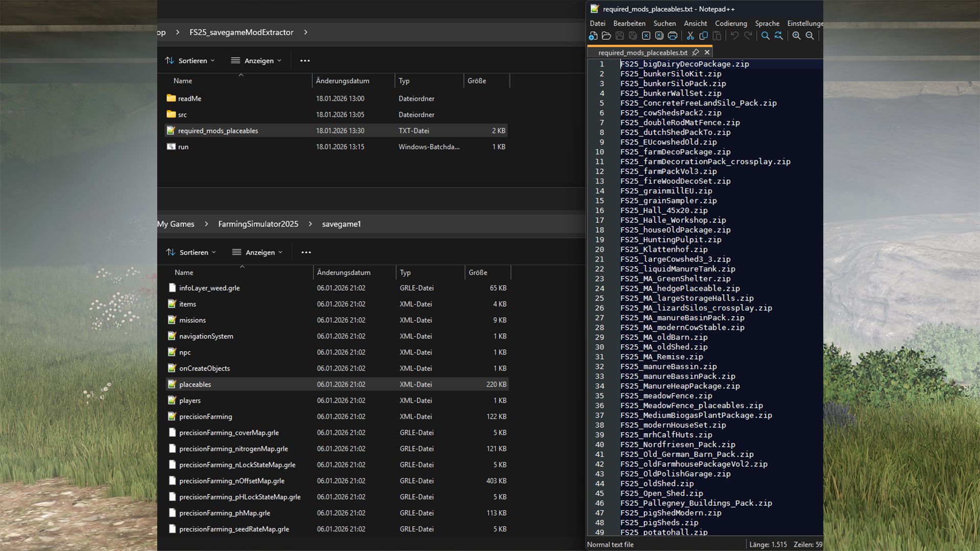The image size is (980, 551).
Task: Create a new file in Notepad++
Action: pos(593,36)
